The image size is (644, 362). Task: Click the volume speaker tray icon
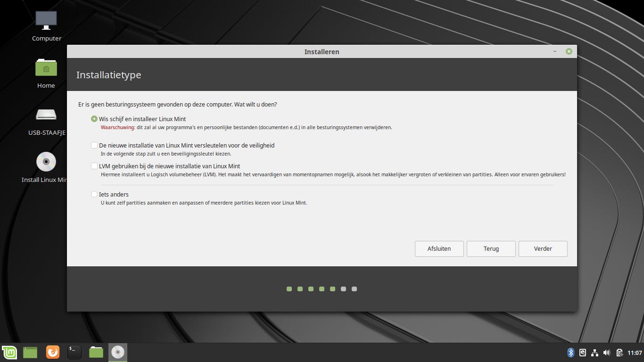[x=607, y=353]
